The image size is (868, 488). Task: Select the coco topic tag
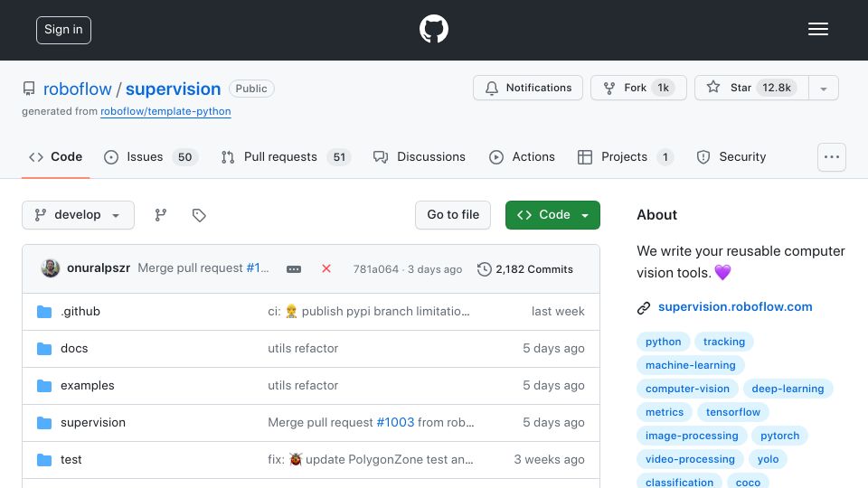tap(748, 482)
